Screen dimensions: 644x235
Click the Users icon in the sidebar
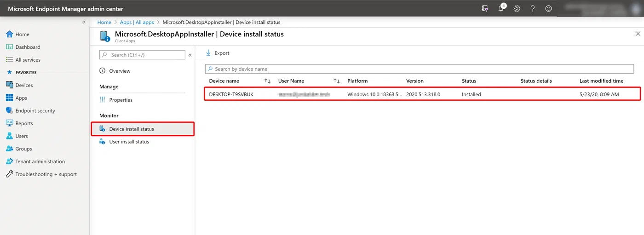click(x=9, y=136)
